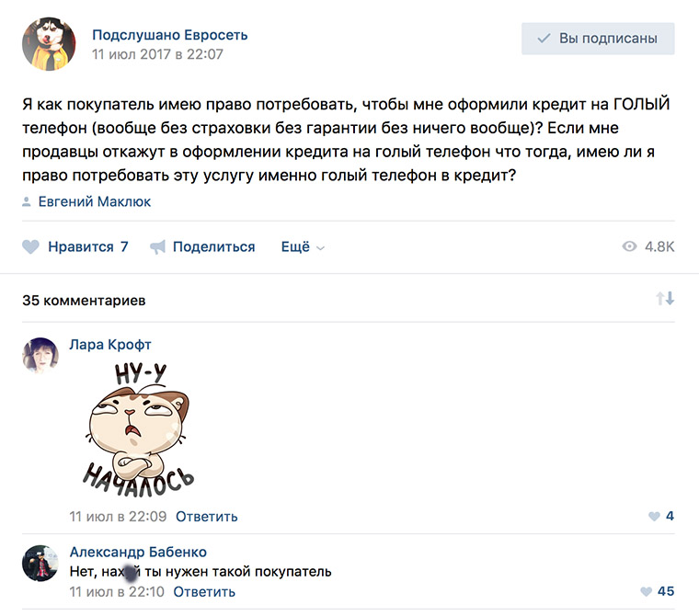Click the Подслушано Евросеть group avatar
This screenshot has height=616, width=699.
coord(49,44)
